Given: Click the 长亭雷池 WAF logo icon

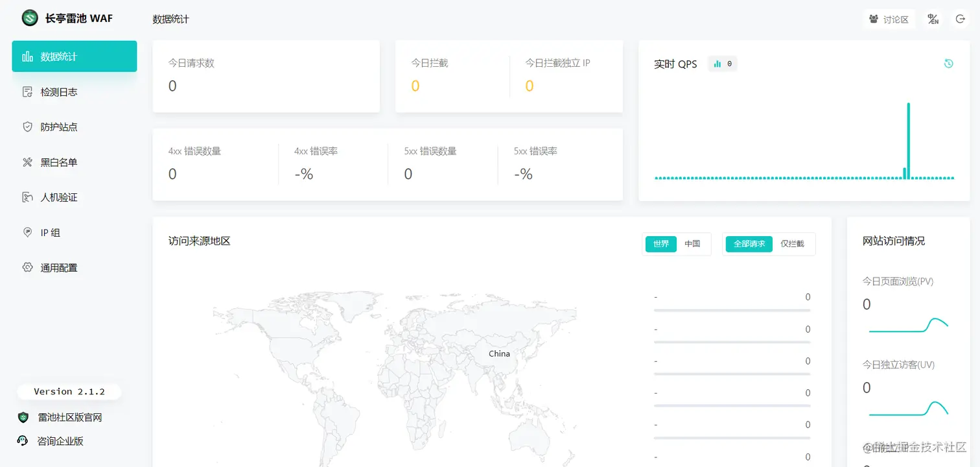Looking at the screenshot, I should point(30,18).
